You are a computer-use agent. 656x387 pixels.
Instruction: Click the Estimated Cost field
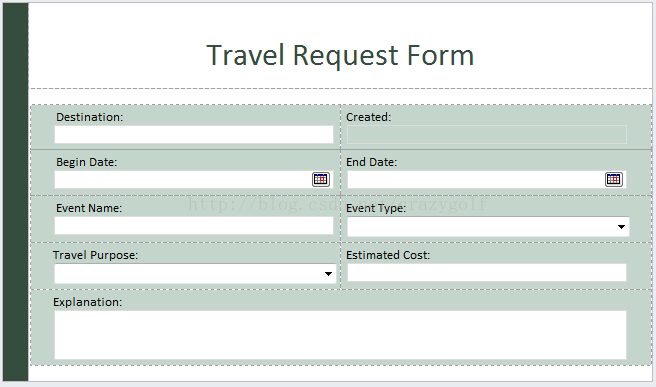pyautogui.click(x=487, y=272)
